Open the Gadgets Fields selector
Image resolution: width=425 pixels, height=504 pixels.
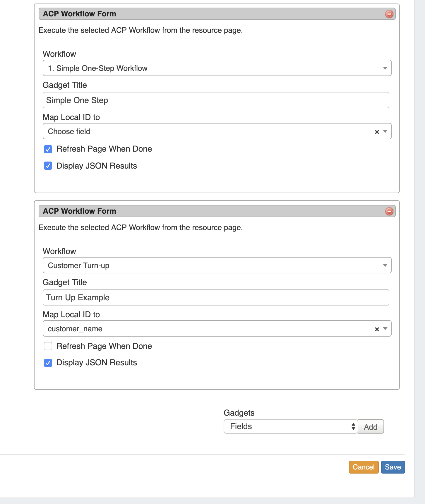290,426
